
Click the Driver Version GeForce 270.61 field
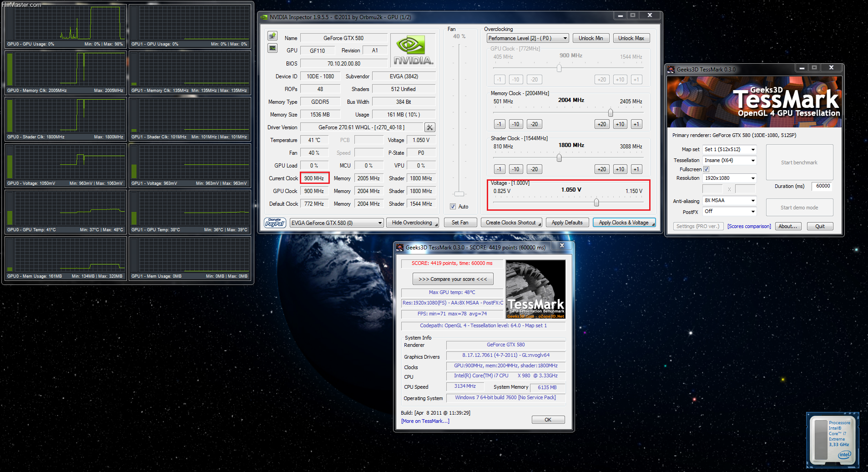(x=362, y=127)
